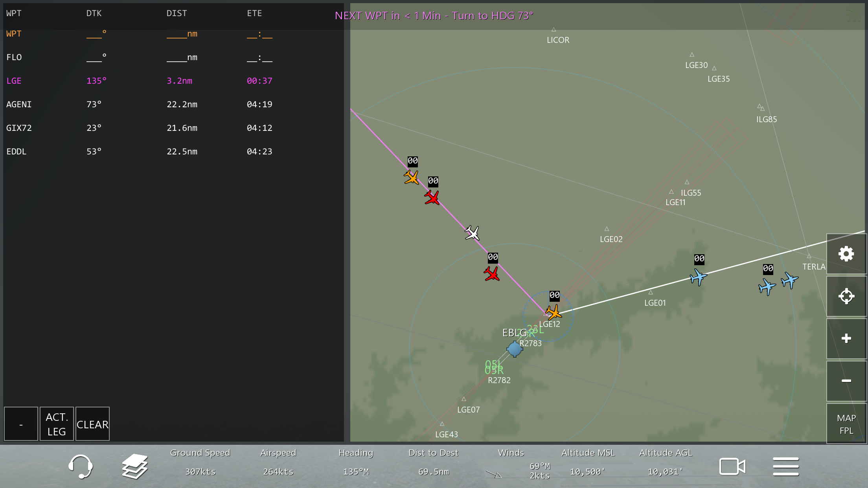The width and height of the screenshot is (868, 488).
Task: Open map layers stack icon
Action: pos(134,466)
